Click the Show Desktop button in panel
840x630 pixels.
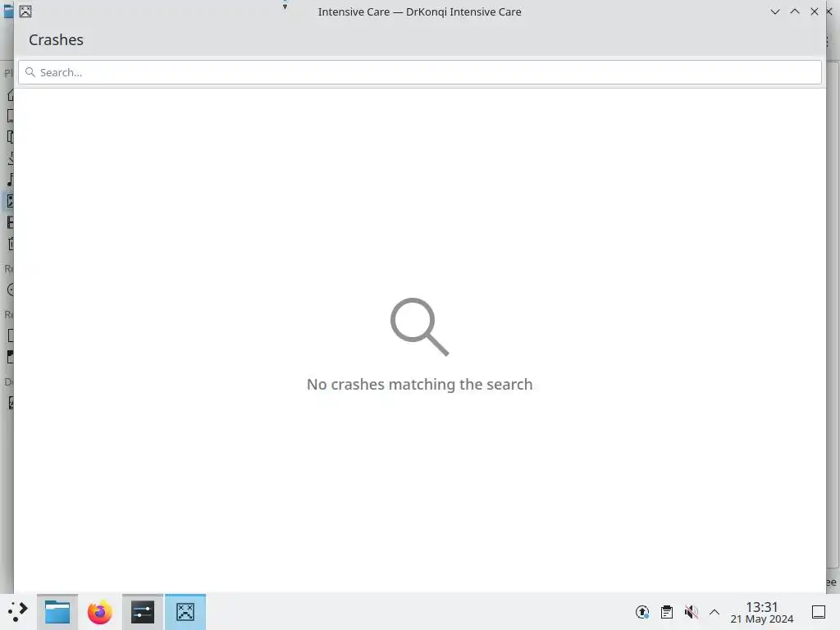click(x=819, y=612)
